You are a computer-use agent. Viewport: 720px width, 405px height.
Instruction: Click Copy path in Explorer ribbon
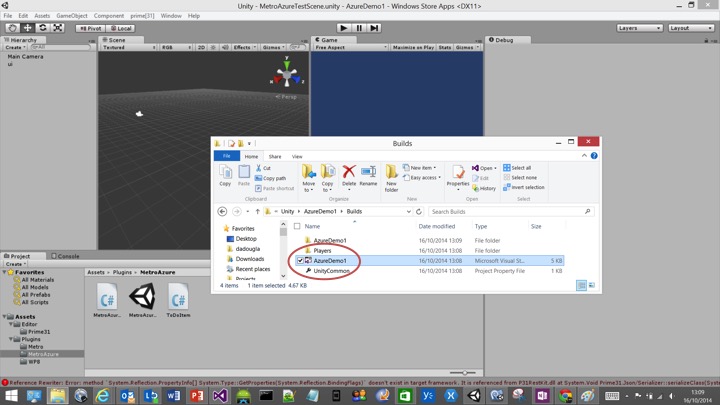coord(270,178)
